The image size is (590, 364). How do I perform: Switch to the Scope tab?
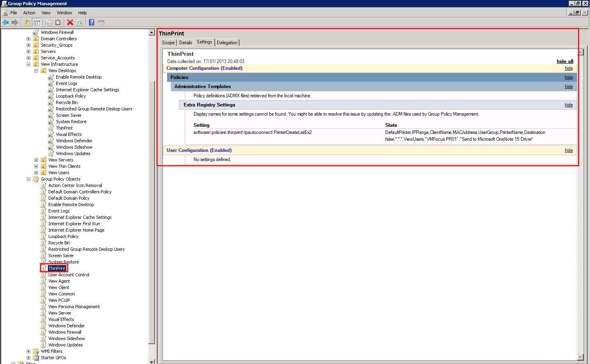point(168,43)
